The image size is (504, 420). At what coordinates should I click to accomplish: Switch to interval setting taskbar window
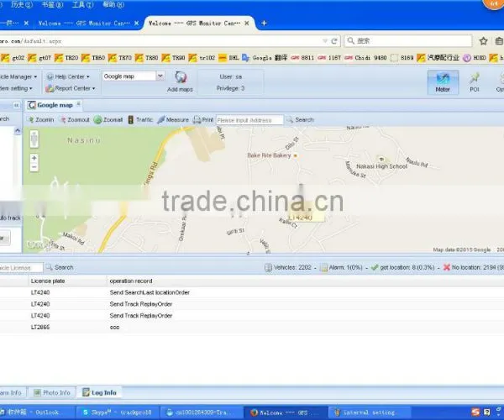click(370, 412)
